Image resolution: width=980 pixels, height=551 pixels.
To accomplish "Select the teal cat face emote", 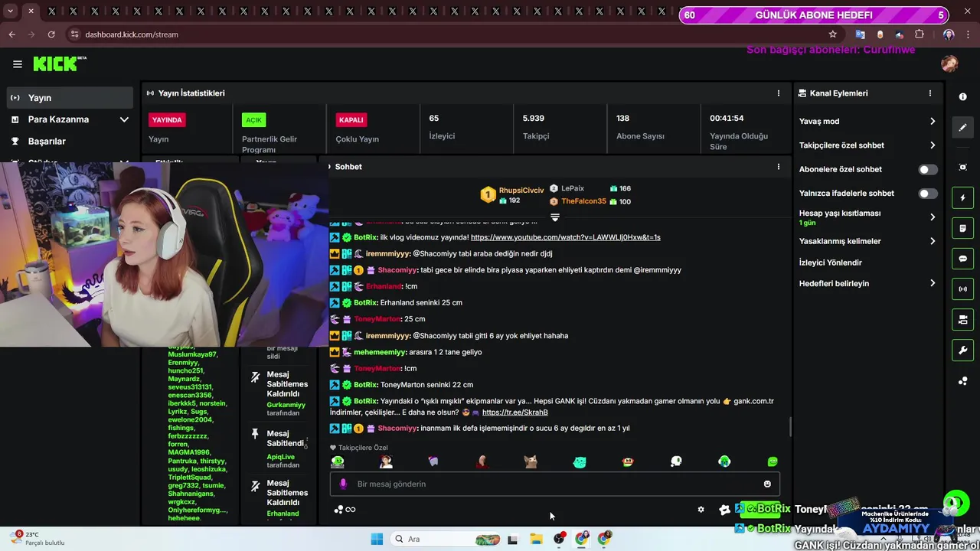I will (x=580, y=461).
